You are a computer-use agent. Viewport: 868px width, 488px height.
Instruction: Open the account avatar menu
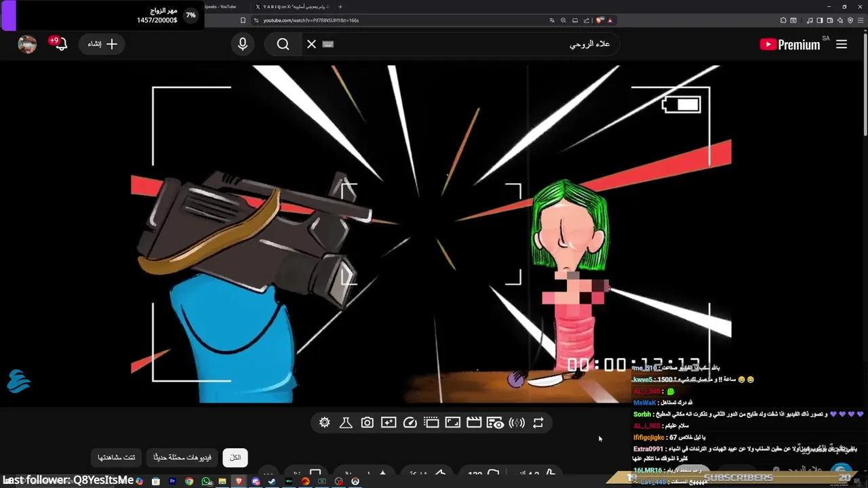point(27,44)
